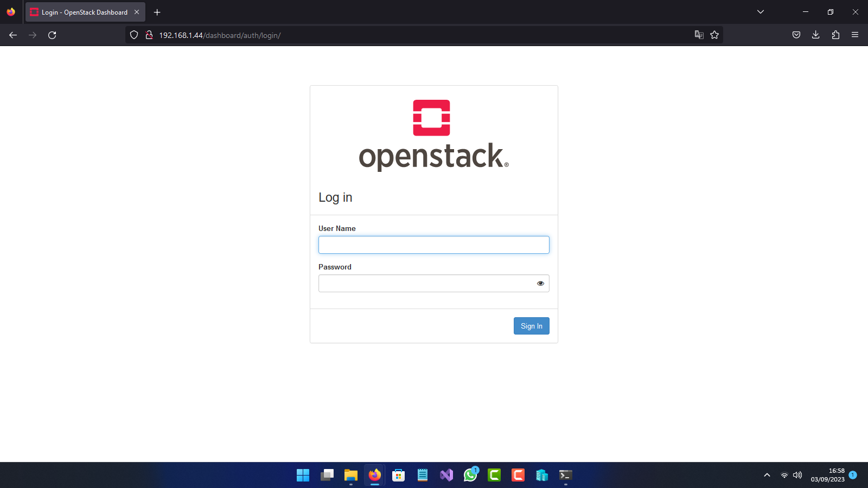The height and width of the screenshot is (488, 868).
Task: Open the Windows Start menu
Action: pos(303,476)
